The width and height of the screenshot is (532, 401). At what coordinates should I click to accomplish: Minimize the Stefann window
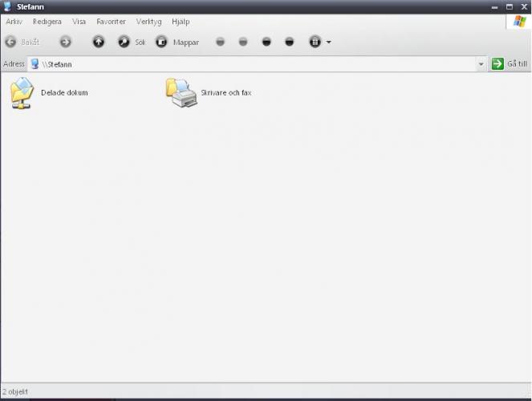coord(494,6)
